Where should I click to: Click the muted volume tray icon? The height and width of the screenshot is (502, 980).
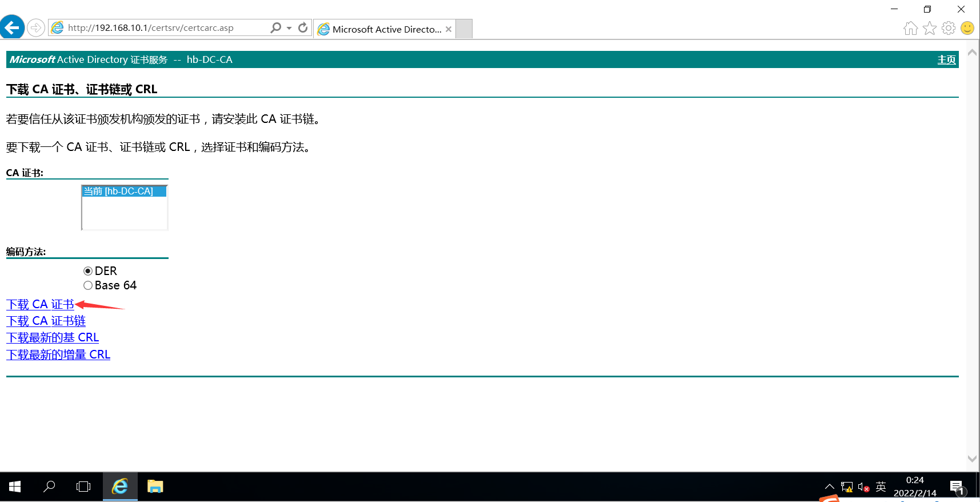[x=863, y=487]
